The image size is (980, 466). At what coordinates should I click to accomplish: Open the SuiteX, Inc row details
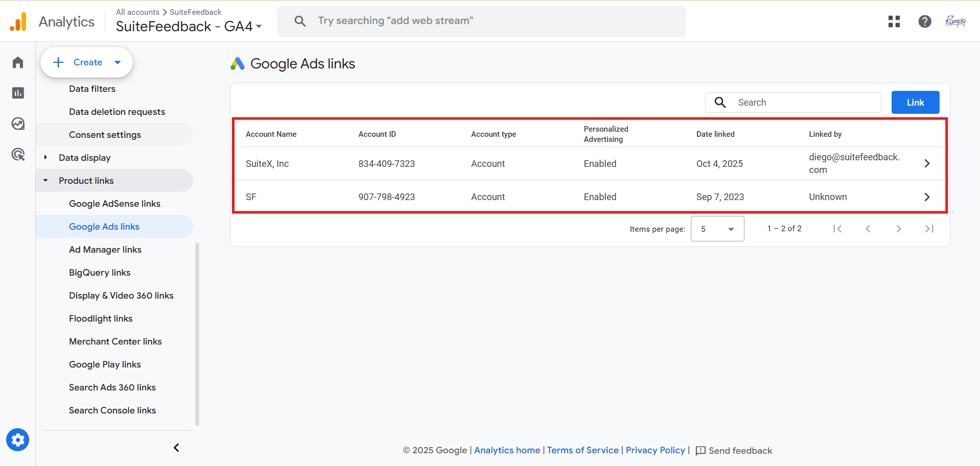tap(926, 163)
